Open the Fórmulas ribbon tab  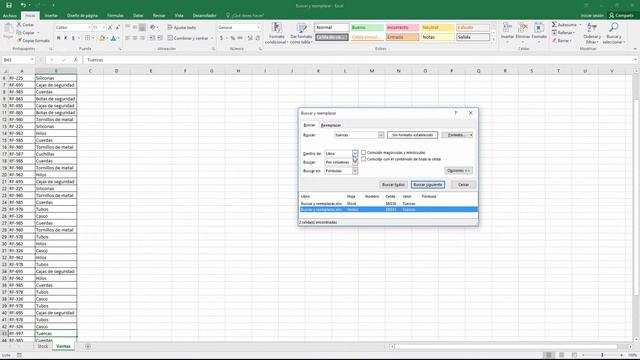click(116, 16)
